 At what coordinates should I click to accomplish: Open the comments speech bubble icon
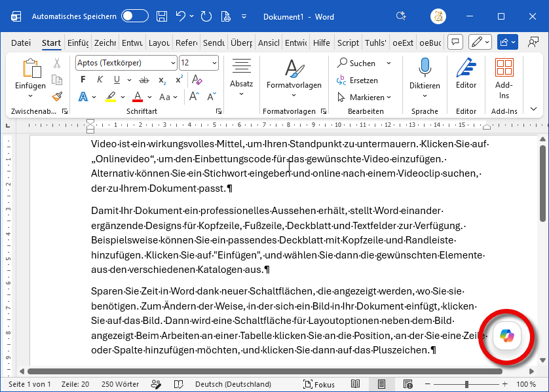(x=454, y=43)
